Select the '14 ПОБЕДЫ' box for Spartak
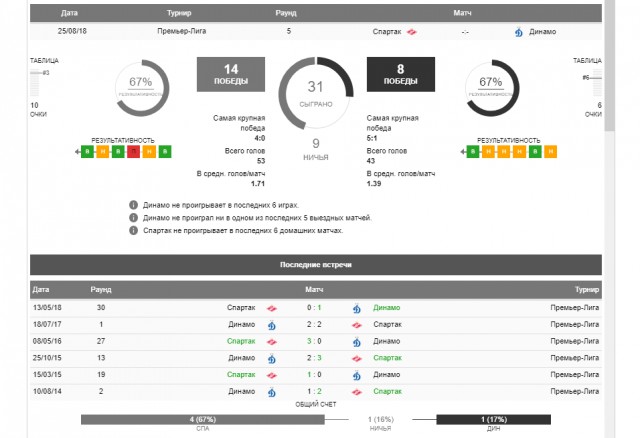The height and width of the screenshot is (438, 640). pyautogui.click(x=231, y=74)
